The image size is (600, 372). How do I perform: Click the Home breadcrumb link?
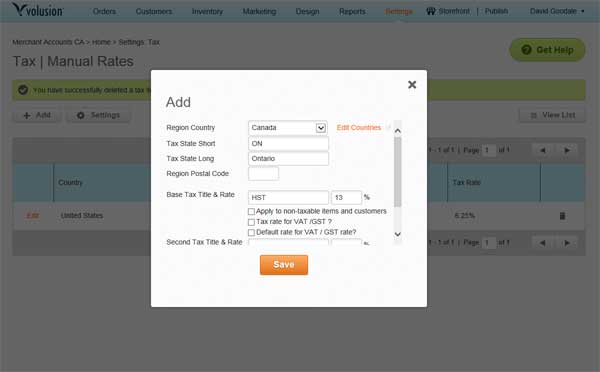101,42
